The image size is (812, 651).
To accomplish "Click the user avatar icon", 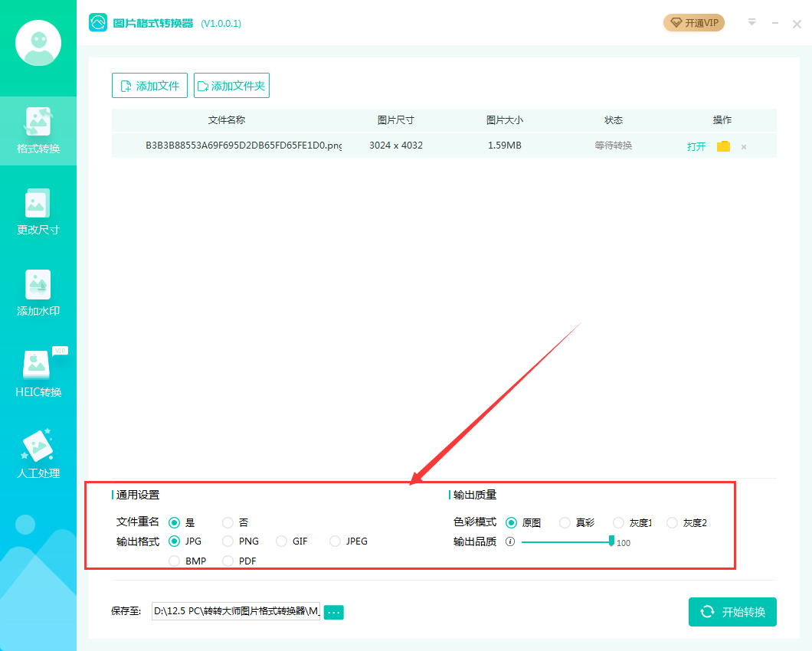I will [x=38, y=43].
